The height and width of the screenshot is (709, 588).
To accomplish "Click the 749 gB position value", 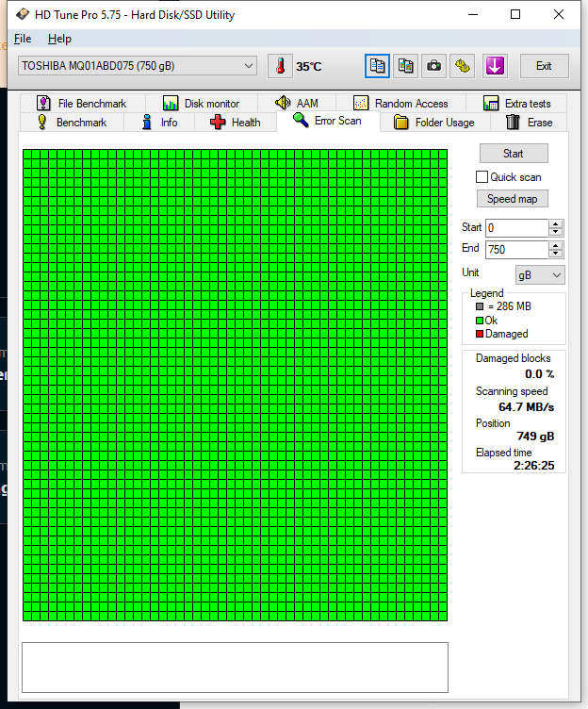I will coord(535,437).
